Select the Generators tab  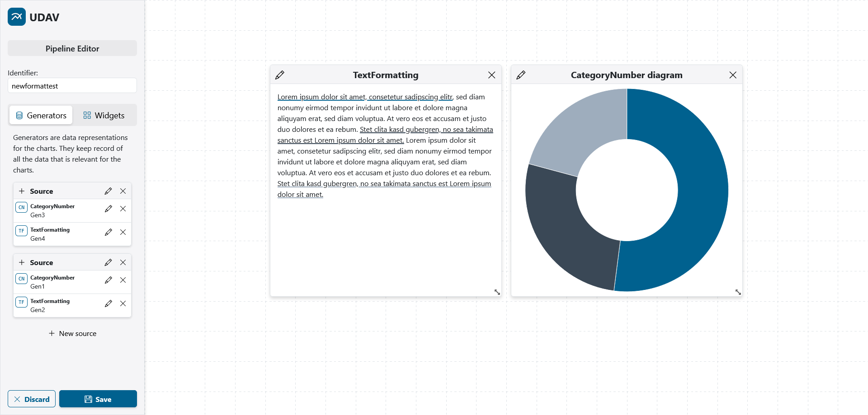point(41,116)
